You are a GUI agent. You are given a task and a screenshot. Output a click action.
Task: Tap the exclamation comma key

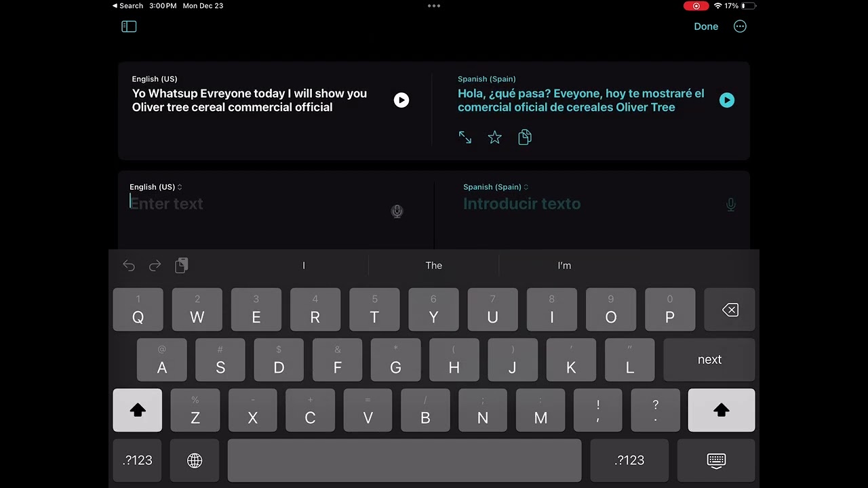pos(598,410)
